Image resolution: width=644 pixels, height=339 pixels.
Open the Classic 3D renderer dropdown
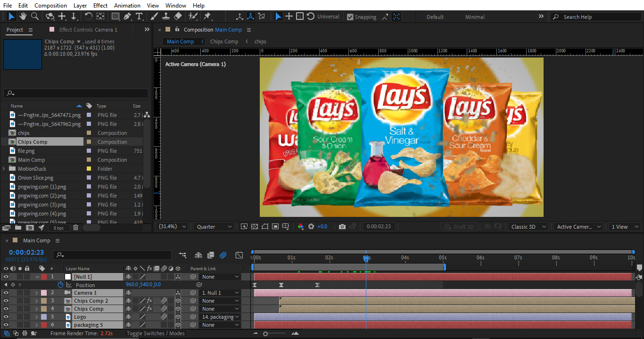[528, 227]
